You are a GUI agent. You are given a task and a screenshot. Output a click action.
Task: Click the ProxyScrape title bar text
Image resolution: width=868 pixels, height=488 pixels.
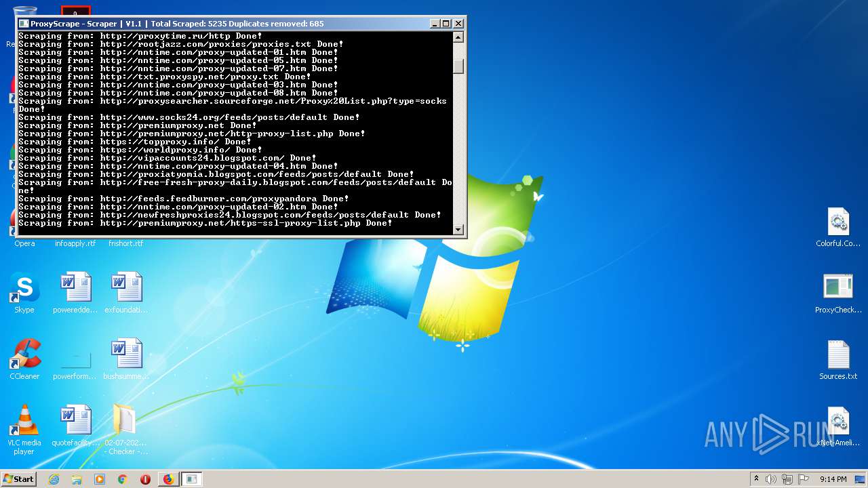(x=177, y=24)
